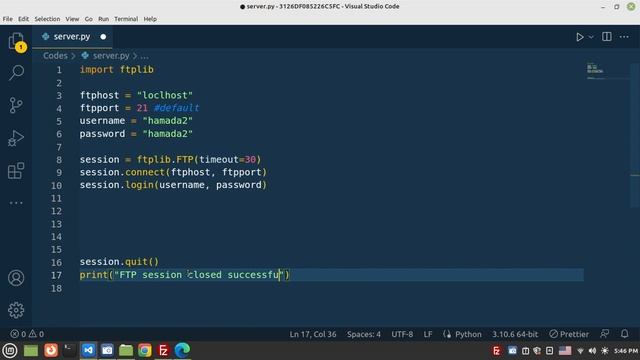Screen dimensions: 640x360
Task: Open the Help menu
Action: pyautogui.click(x=150, y=19)
